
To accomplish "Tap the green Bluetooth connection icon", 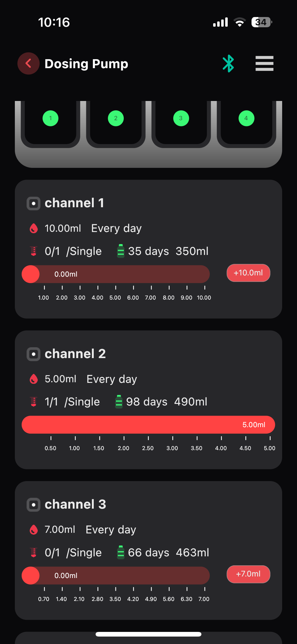I will 228,64.
